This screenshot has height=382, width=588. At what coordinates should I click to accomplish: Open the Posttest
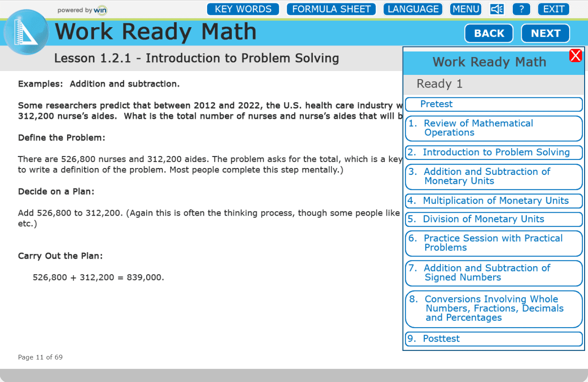pyautogui.click(x=494, y=339)
